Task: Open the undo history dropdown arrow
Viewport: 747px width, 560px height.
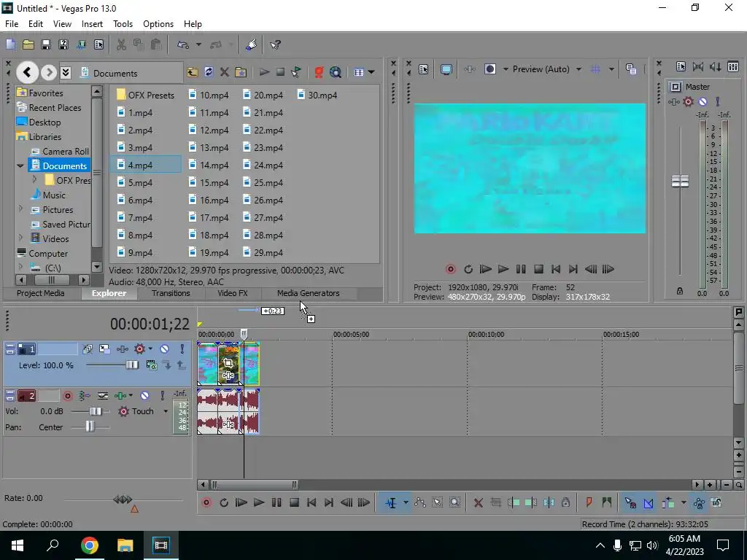Action: coord(198,44)
